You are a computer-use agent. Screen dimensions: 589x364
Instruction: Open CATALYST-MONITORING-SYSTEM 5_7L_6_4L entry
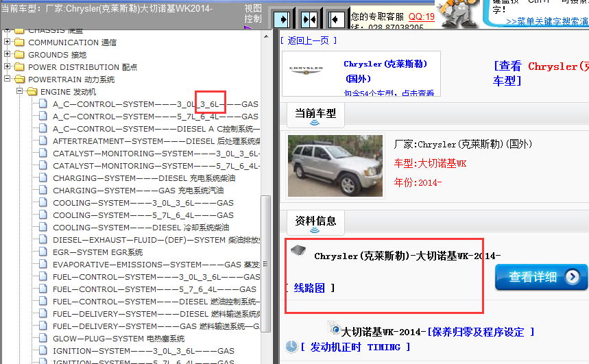coord(156,166)
